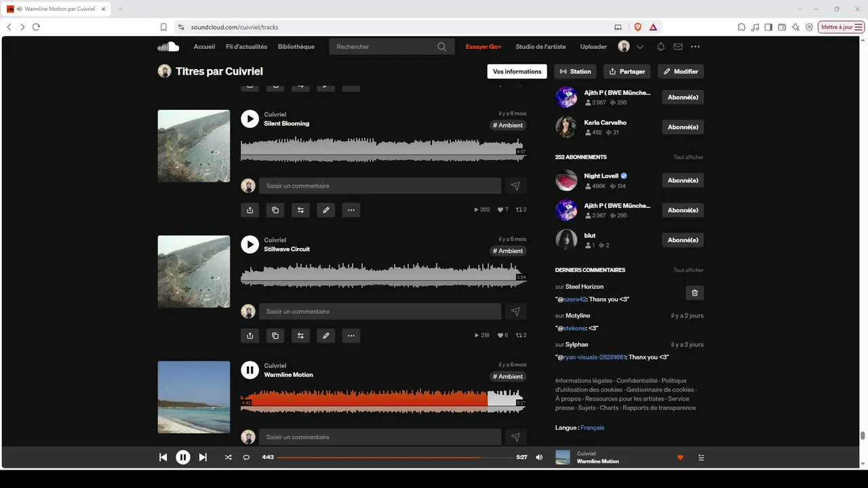Click the Partager button
Screen dimensions: 868x488
pos(627,71)
